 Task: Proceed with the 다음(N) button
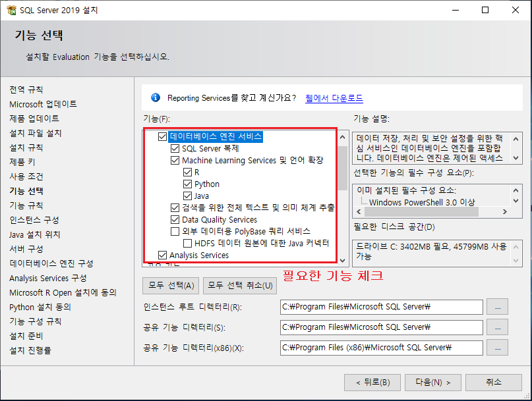click(433, 383)
